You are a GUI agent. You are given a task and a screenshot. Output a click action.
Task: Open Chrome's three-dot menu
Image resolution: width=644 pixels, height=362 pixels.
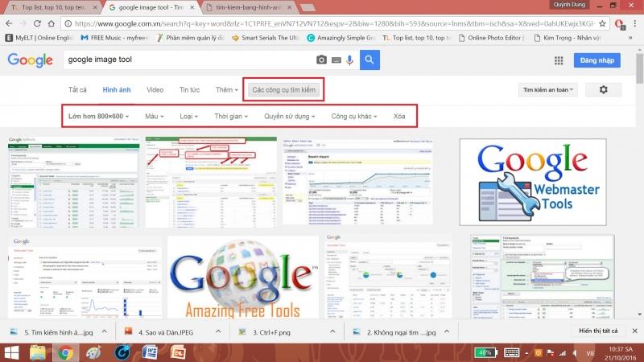coord(635,24)
